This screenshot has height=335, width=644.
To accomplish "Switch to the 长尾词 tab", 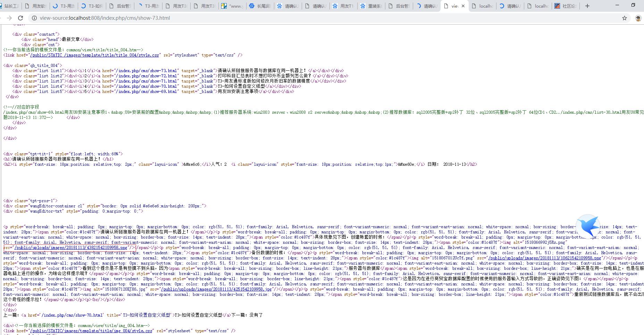I will (x=260, y=6).
